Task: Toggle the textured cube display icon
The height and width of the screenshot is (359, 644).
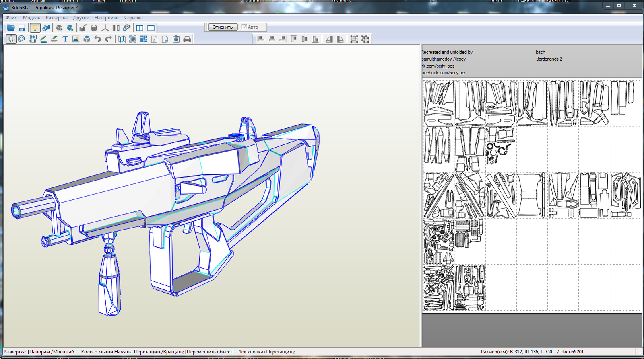Action: click(46, 28)
